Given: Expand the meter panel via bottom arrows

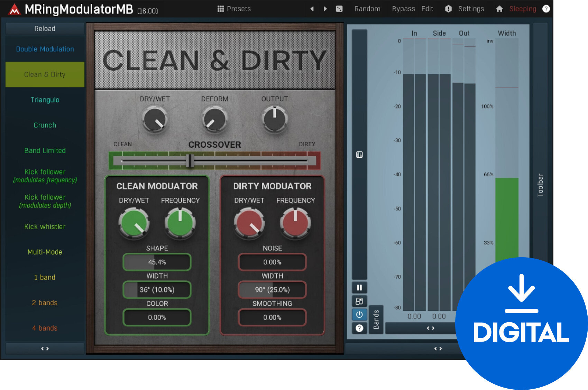Looking at the screenshot, I should click(x=438, y=349).
